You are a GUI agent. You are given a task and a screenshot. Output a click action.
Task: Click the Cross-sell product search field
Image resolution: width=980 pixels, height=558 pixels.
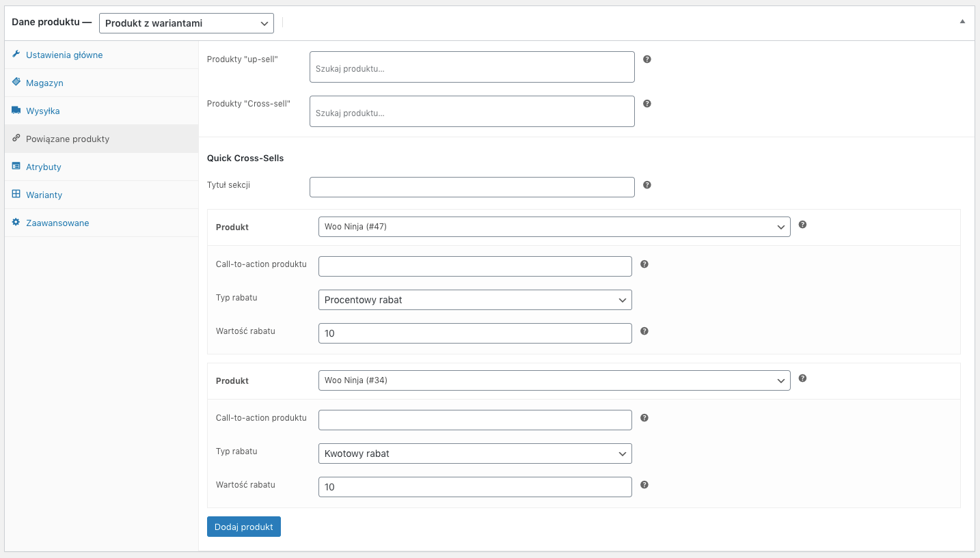coord(472,111)
